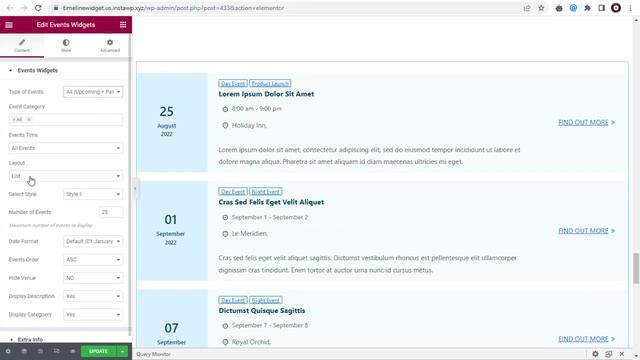640x360 pixels.
Task: Switch to the Content tab
Action: point(22,46)
